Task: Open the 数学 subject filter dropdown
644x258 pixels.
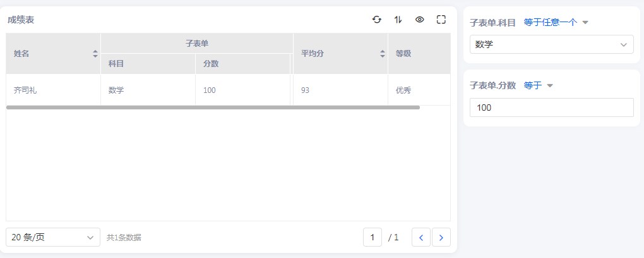Action: [x=551, y=44]
